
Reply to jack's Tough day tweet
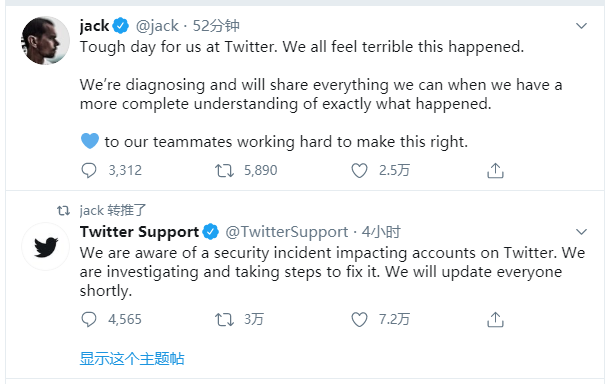89,170
